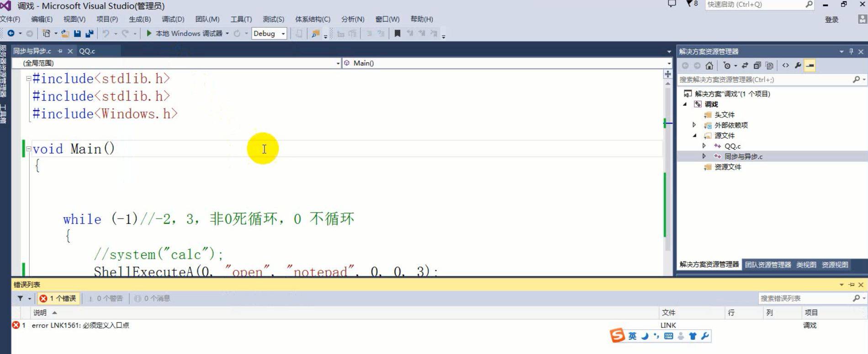The image size is (868, 354).
Task: Click the Home icon in Solution Explorer
Action: (709, 65)
